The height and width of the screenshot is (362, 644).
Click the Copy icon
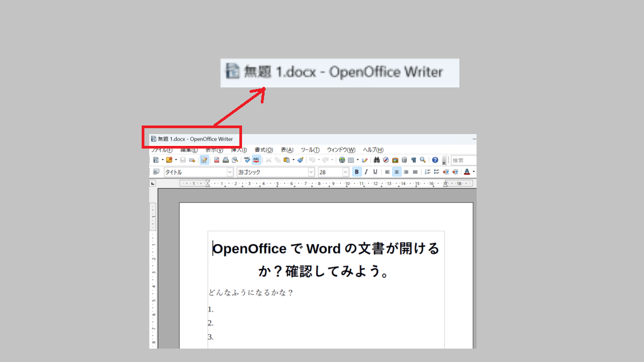277,160
